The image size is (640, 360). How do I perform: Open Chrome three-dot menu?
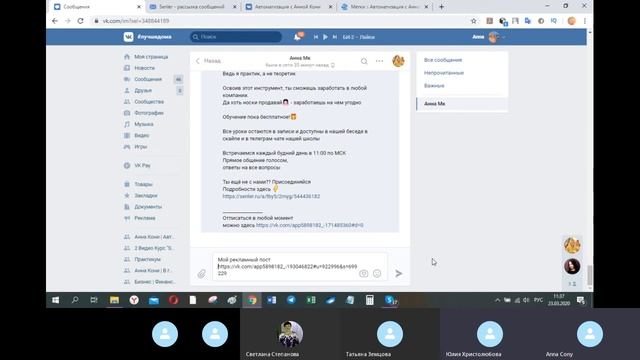(x=585, y=21)
